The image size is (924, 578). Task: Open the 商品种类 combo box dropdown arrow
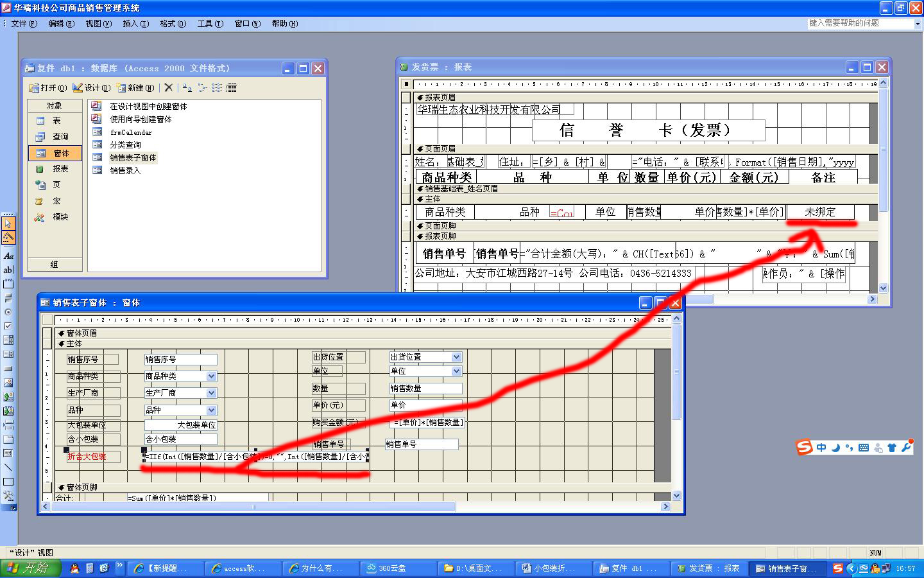pyautogui.click(x=211, y=376)
